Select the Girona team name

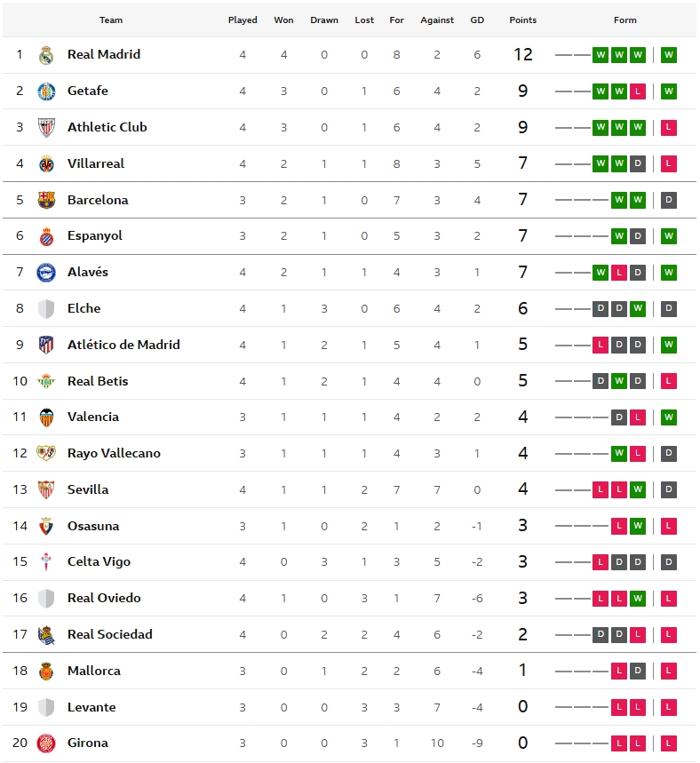[x=88, y=743]
